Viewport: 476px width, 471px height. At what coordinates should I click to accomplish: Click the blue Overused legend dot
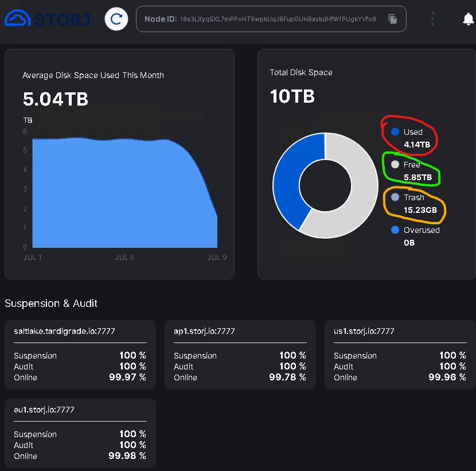[x=395, y=230]
